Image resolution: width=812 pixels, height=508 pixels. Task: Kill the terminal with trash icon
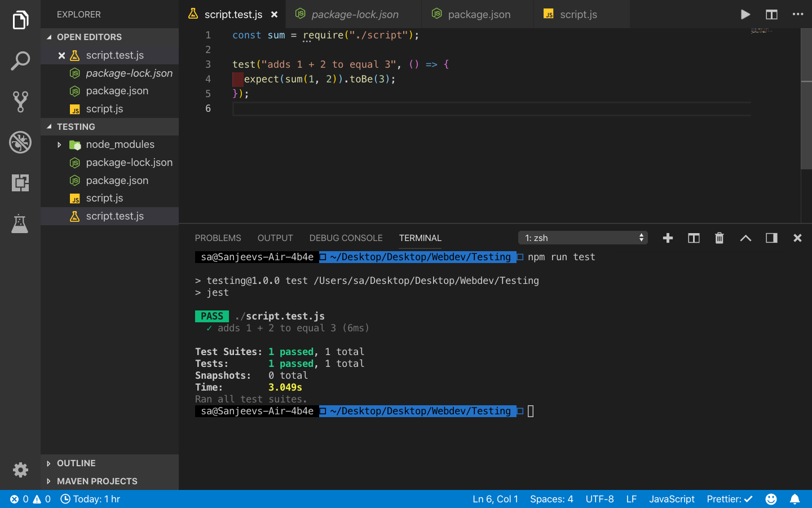coord(719,238)
